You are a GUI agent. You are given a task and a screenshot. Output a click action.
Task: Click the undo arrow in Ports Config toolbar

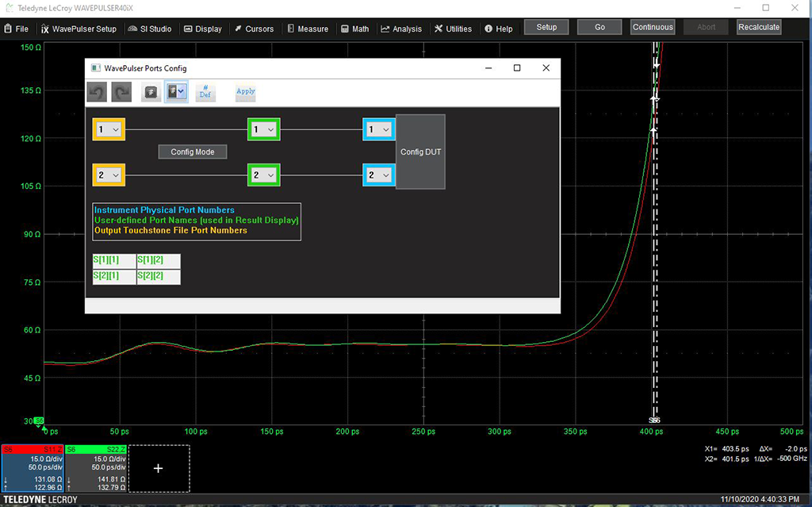[x=97, y=92]
